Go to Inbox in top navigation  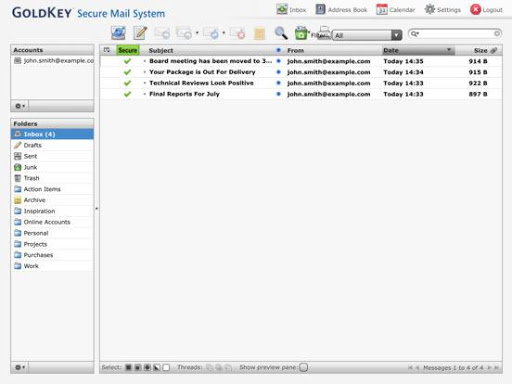[291, 9]
